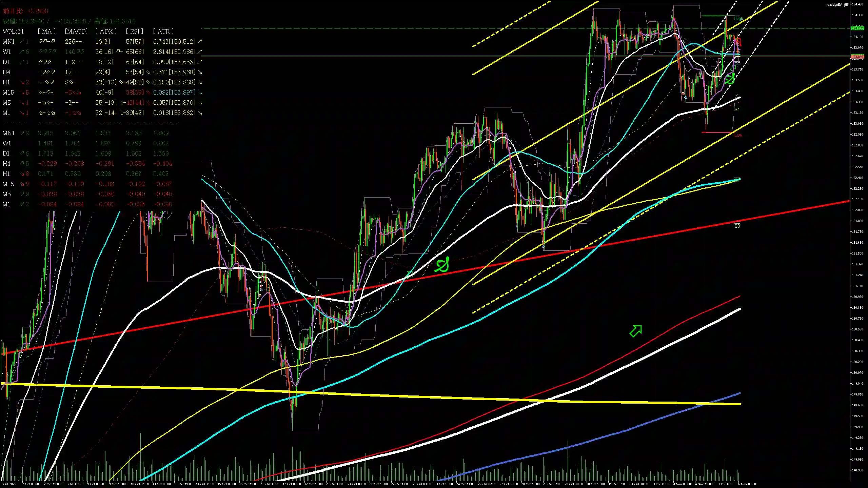The height and width of the screenshot is (488, 868).
Task: Click the green outlined up-right arrow
Action: (x=636, y=331)
